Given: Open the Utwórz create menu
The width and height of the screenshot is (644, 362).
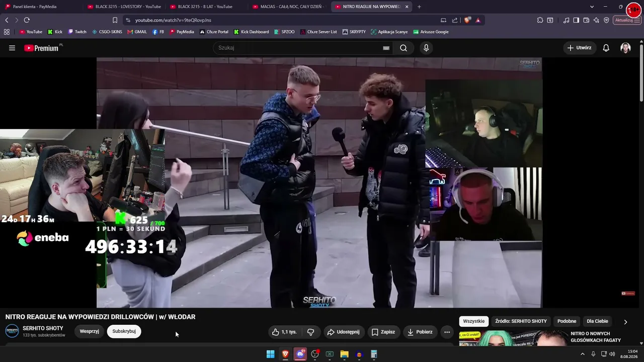Looking at the screenshot, I should (x=580, y=48).
